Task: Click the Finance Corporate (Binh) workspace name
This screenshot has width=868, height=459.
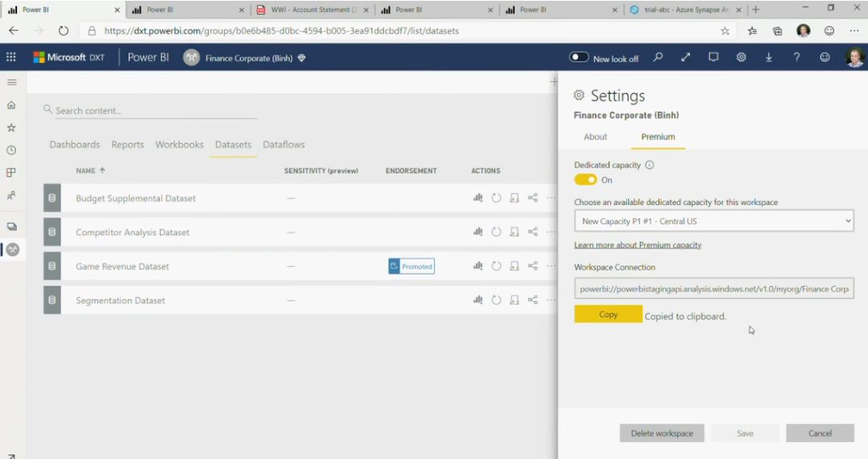Action: click(x=248, y=58)
